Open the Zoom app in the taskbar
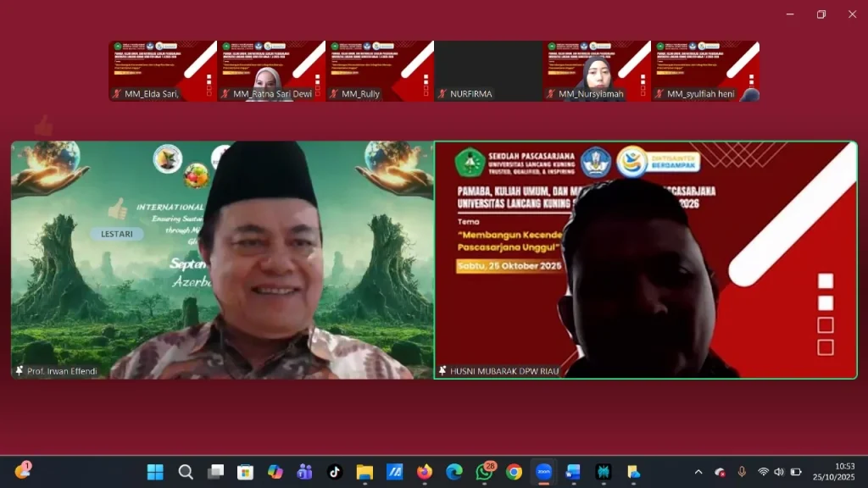The width and height of the screenshot is (868, 488). point(543,472)
